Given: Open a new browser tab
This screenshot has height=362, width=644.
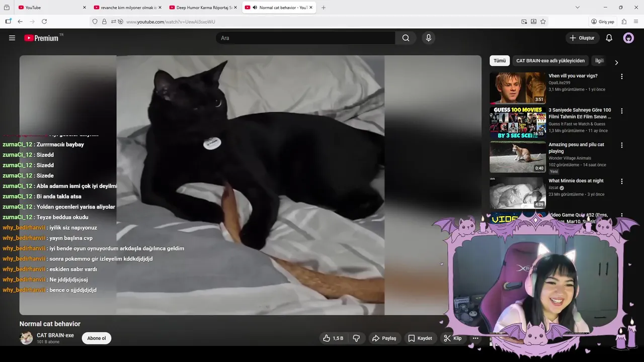Looking at the screenshot, I should pos(324,8).
